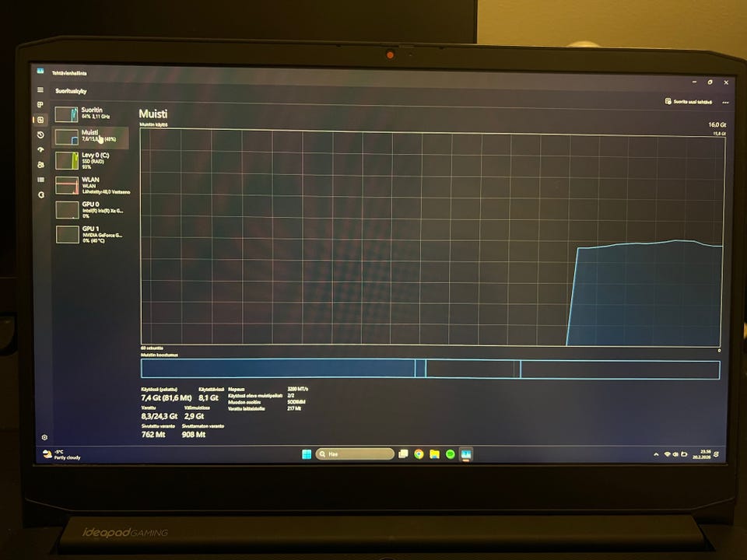Open Google Chrome from the taskbar

419,454
